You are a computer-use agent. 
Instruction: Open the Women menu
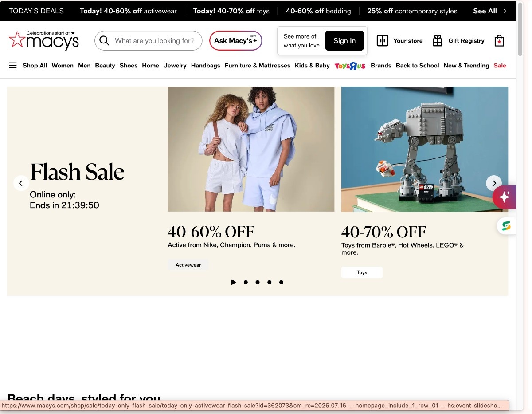tap(63, 66)
